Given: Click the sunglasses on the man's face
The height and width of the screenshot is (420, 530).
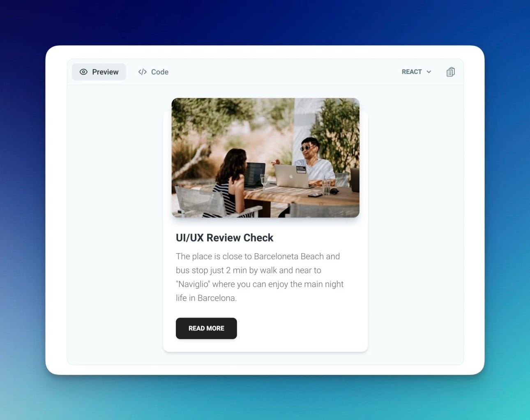Looking at the screenshot, I should point(306,148).
